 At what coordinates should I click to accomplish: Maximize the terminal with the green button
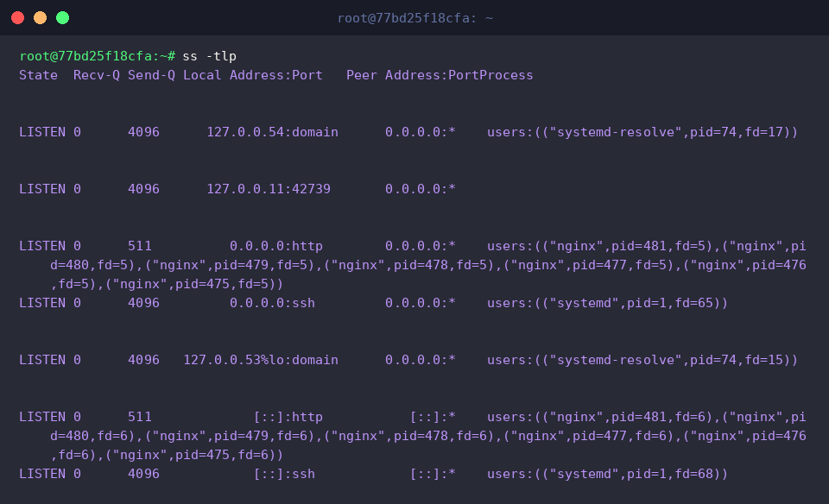(x=62, y=18)
